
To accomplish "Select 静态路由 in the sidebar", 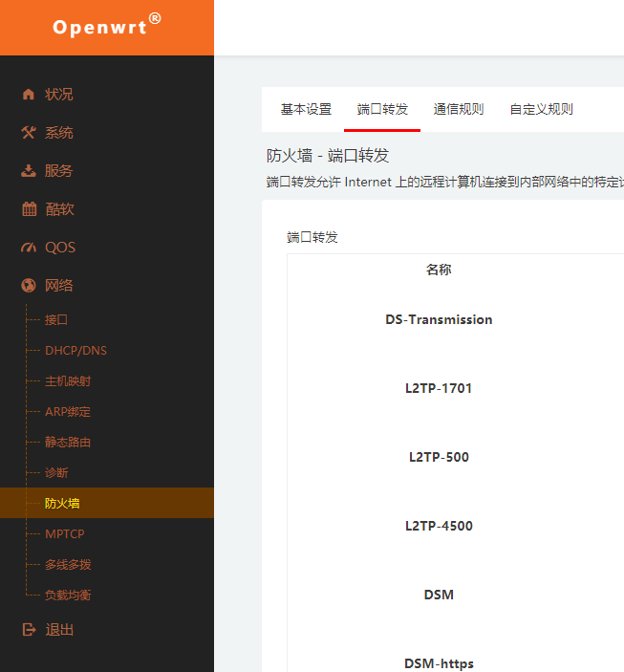I will (x=68, y=442).
